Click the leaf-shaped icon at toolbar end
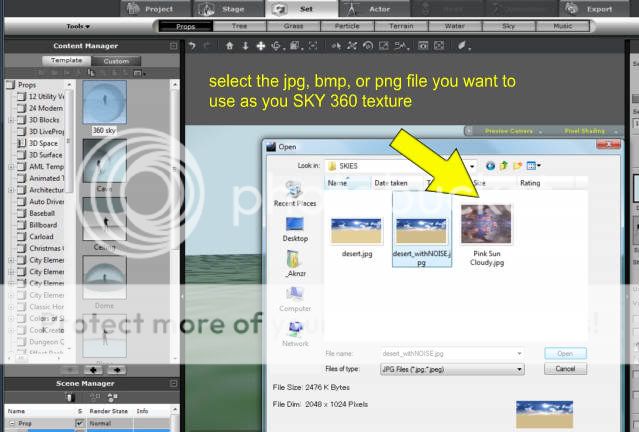639x432 pixels. pyautogui.click(x=463, y=46)
